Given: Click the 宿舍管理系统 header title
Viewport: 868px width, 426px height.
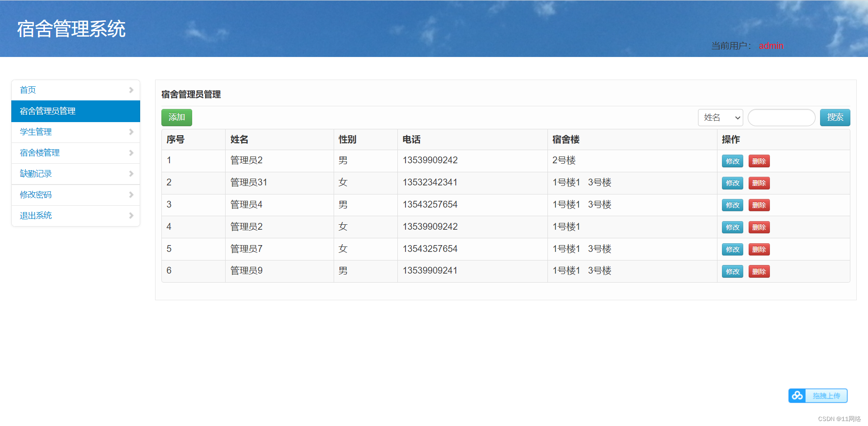Looking at the screenshot, I should (x=71, y=29).
